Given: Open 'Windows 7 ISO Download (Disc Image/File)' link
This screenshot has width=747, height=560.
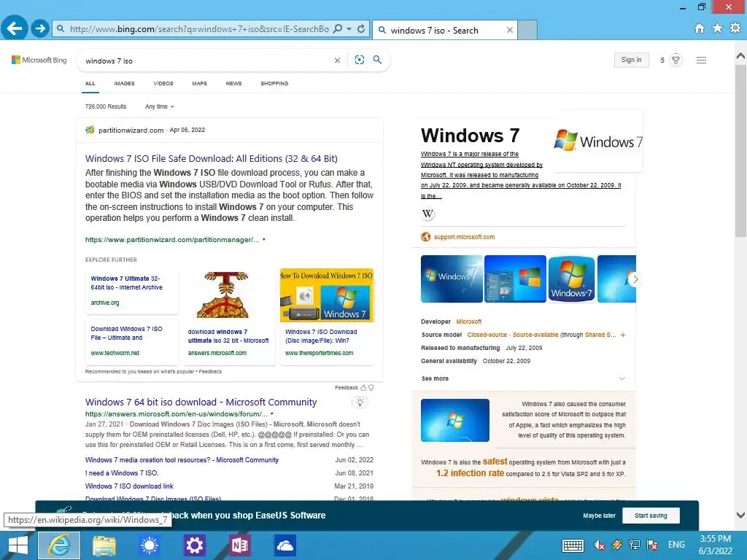Looking at the screenshot, I should pos(321,336).
